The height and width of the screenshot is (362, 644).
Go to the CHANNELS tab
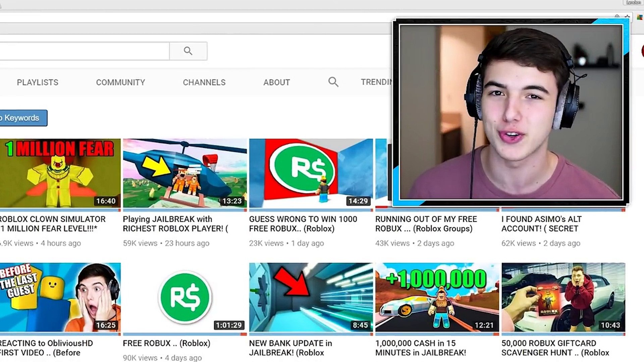204,82
